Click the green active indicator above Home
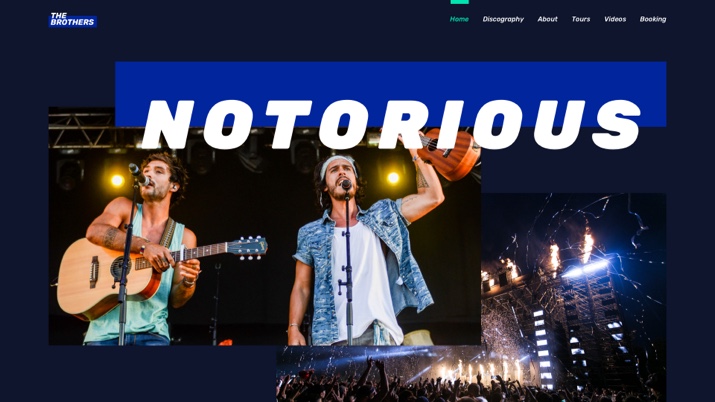Screen dimensions: 715x402 459,2
